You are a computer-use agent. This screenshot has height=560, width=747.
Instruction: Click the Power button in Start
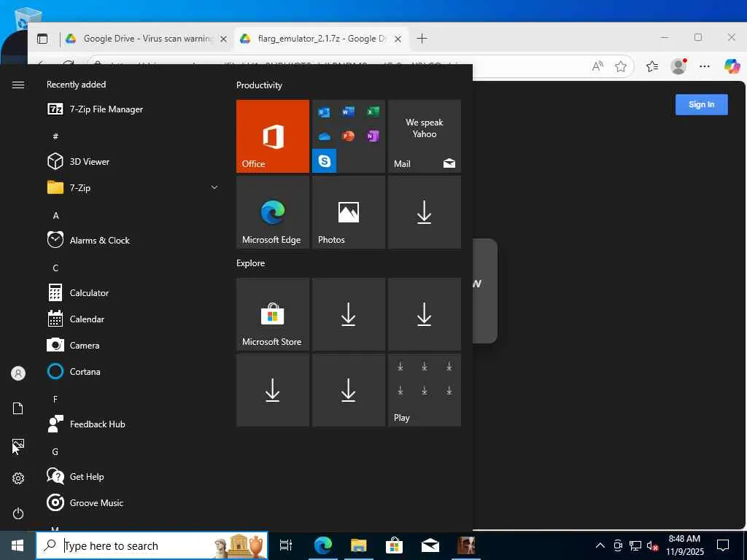tap(18, 513)
